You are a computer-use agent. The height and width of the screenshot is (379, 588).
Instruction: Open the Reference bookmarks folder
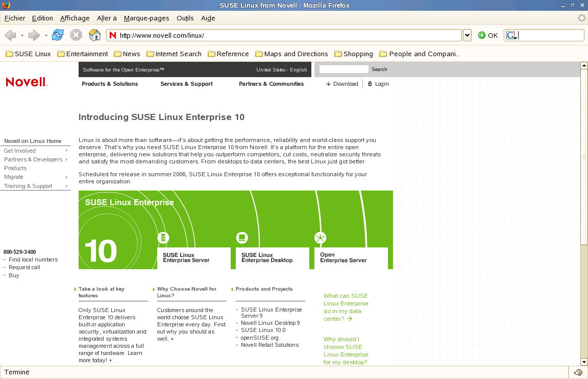click(228, 54)
